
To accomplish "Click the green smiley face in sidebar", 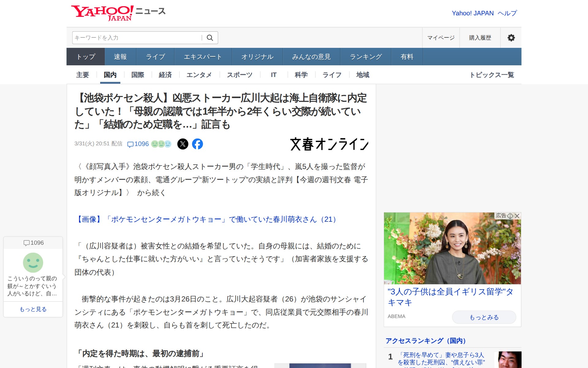I will 33,263.
